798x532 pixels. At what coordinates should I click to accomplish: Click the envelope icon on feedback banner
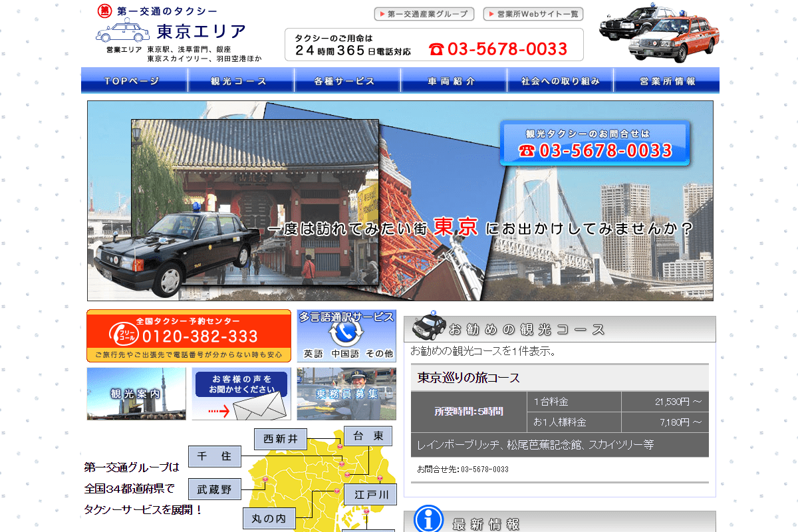click(259, 405)
